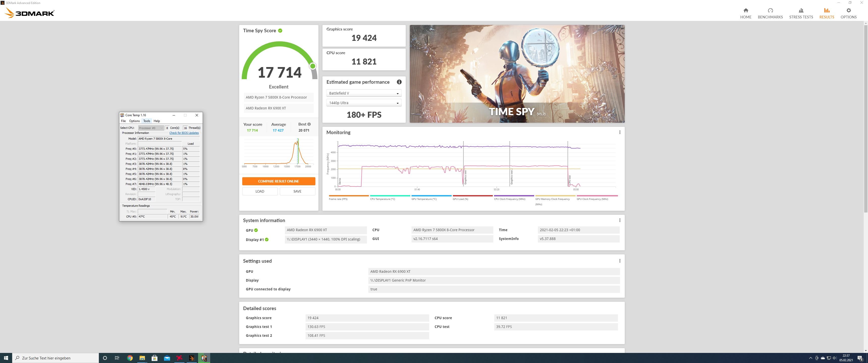The image size is (868, 363).
Task: Open Task View from taskbar
Action: pos(117,358)
